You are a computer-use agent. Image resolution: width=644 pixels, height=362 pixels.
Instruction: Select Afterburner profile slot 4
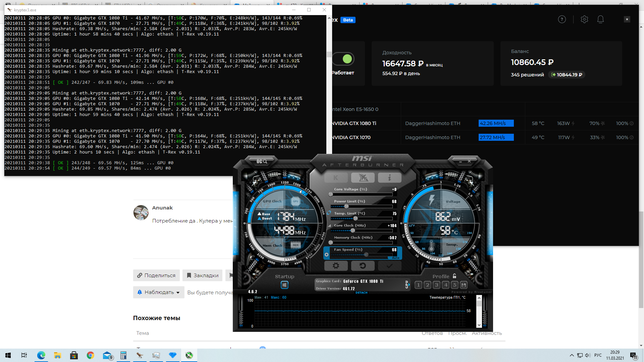(445, 285)
